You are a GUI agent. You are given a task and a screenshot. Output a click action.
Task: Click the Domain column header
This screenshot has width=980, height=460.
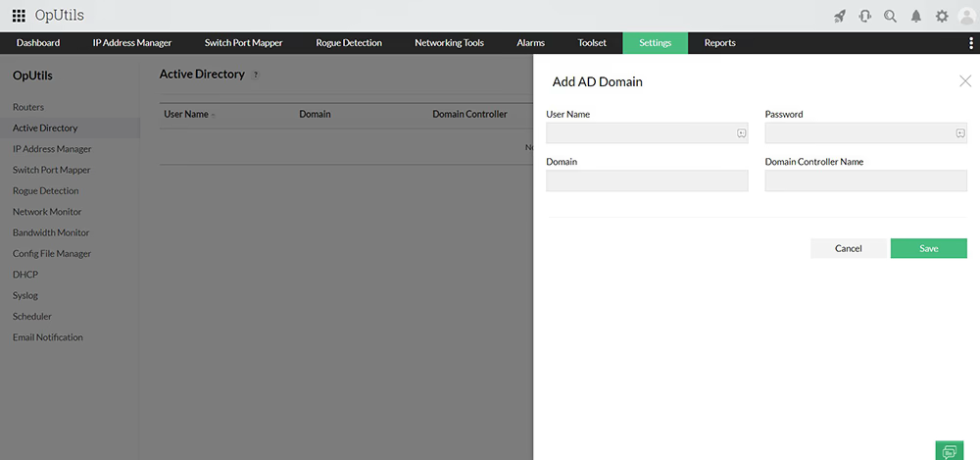315,115
